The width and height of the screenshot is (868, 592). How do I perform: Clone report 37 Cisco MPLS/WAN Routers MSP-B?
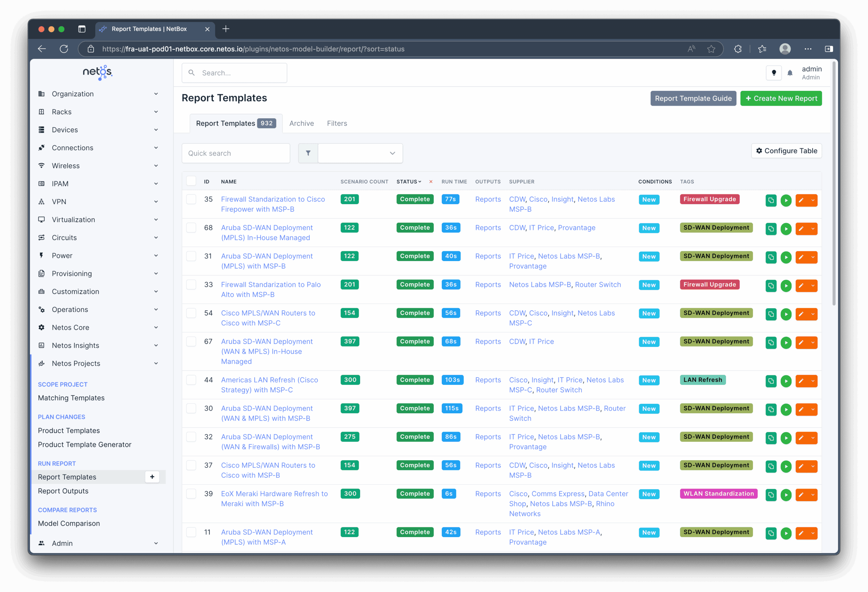770,466
